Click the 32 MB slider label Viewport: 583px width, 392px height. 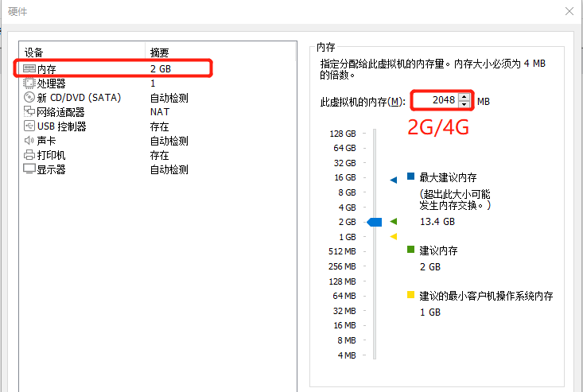344,311
